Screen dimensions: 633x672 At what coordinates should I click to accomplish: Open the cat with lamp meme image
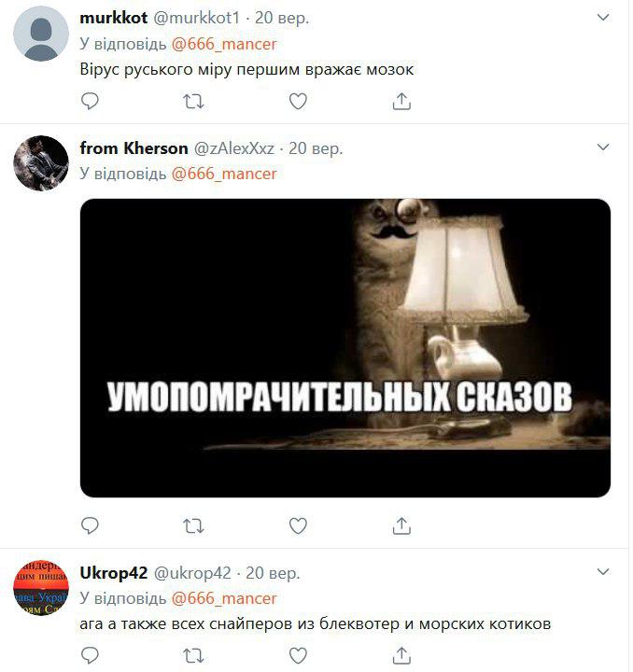345,348
